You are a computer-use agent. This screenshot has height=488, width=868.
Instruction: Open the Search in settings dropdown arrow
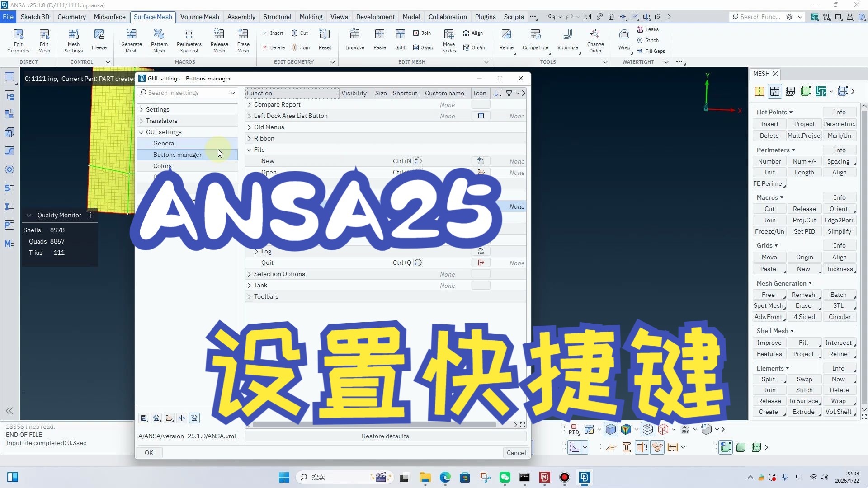232,93
